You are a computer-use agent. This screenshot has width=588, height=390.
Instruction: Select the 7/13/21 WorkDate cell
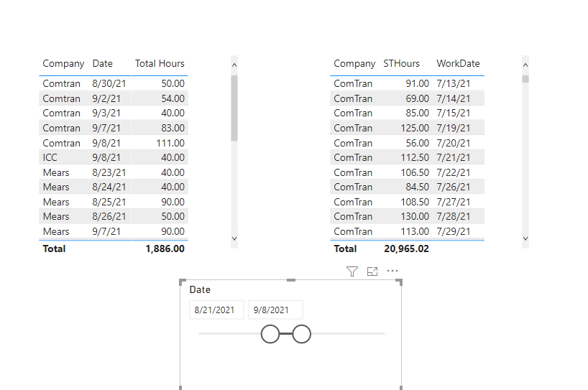coord(454,83)
